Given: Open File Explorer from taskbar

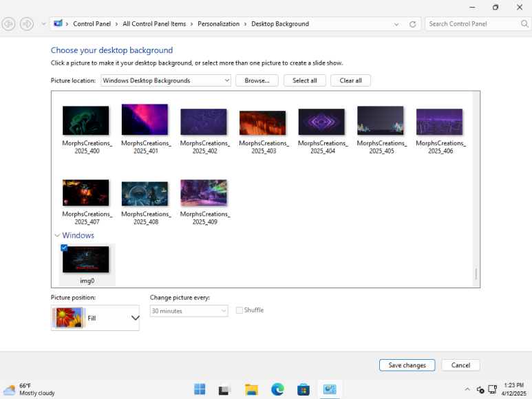Looking at the screenshot, I should 251,389.
